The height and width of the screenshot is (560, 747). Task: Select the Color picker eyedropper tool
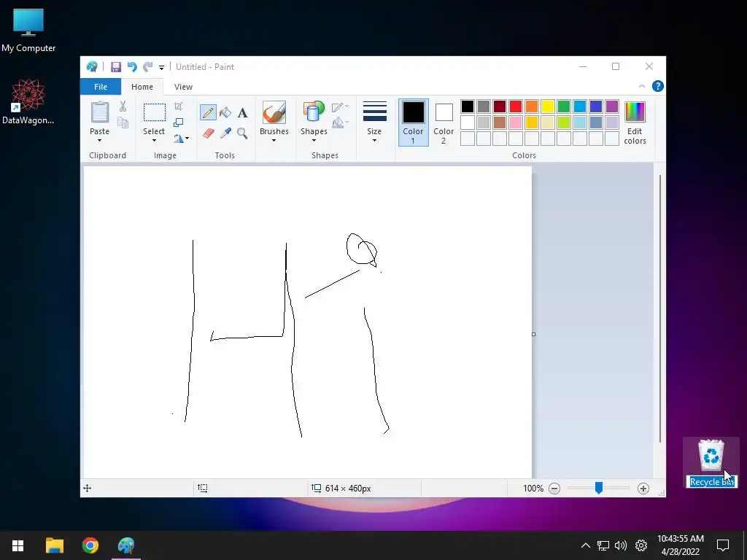[x=225, y=133]
